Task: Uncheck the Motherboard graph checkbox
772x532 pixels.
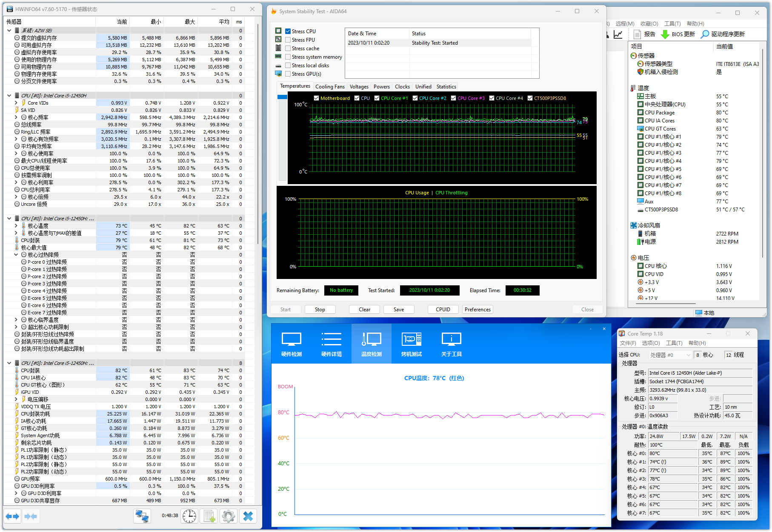Action: coord(316,98)
